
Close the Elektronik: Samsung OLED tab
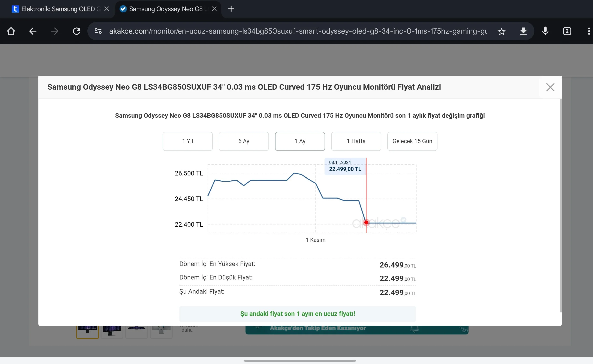point(106,9)
